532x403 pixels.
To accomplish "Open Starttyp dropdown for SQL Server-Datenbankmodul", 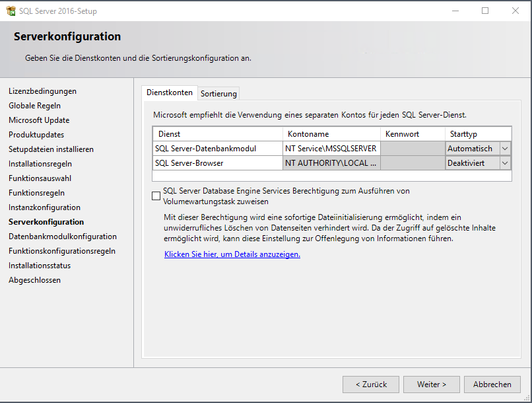I will (x=505, y=149).
